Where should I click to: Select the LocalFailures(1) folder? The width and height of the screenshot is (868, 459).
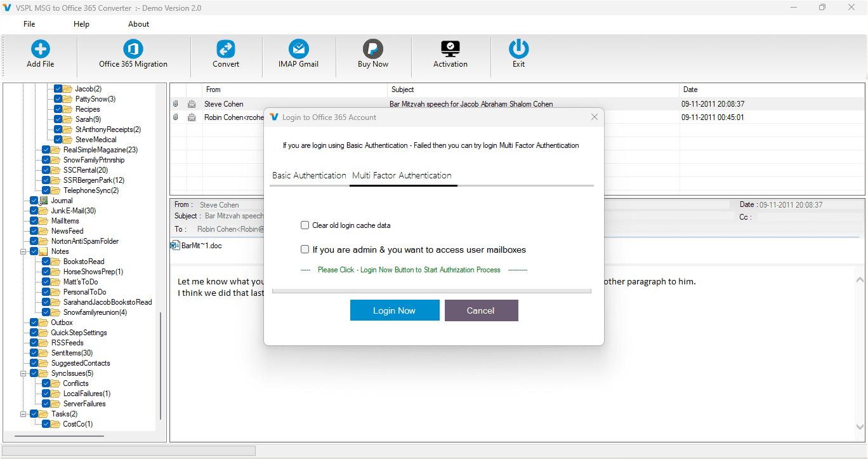pos(87,394)
